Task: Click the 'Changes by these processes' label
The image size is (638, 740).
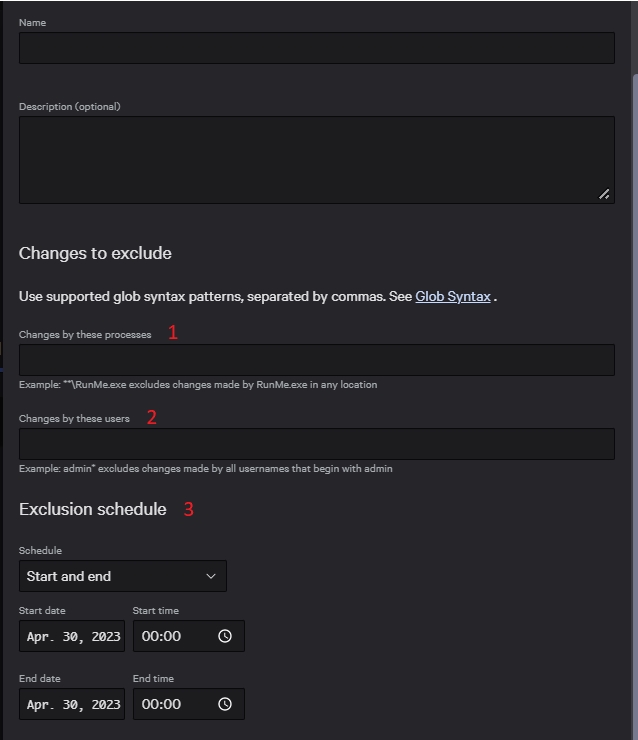Action: coord(85,335)
